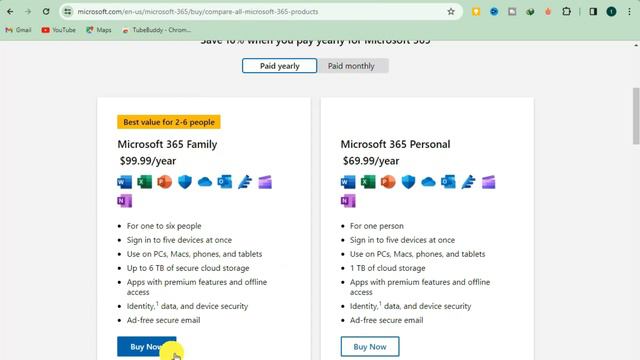640x360 pixels.
Task: Click 'For one to six people' text
Action: click(164, 226)
